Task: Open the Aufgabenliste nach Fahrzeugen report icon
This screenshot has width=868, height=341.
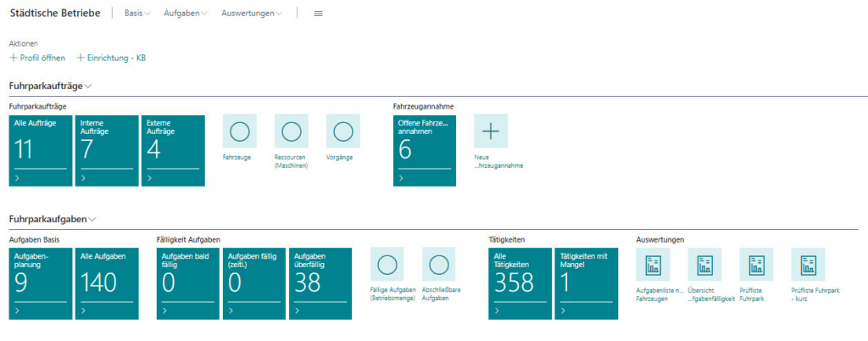Action: coord(653,265)
